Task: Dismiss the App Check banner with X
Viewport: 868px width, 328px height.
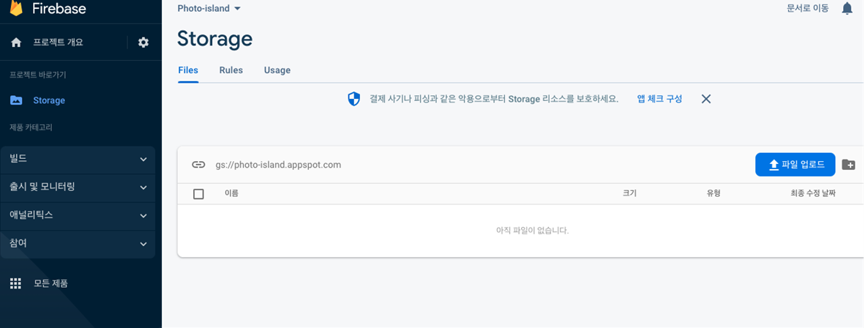Action: [706, 99]
